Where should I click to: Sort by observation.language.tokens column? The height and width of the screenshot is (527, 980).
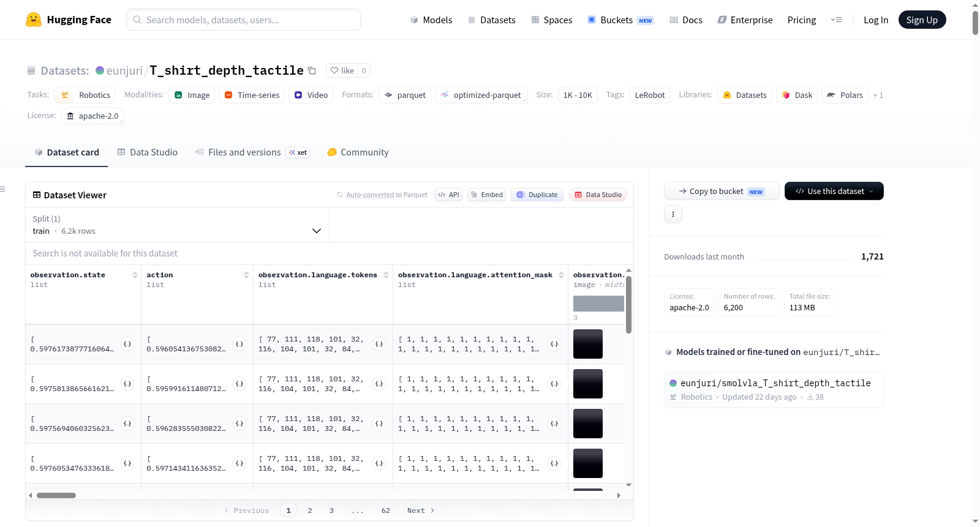pyautogui.click(x=386, y=275)
